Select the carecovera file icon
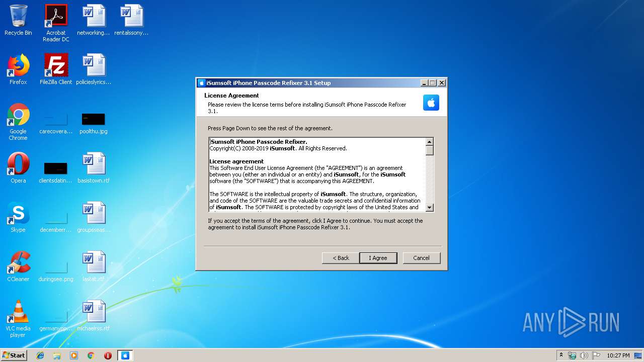The width and height of the screenshot is (644, 362). coord(56,123)
